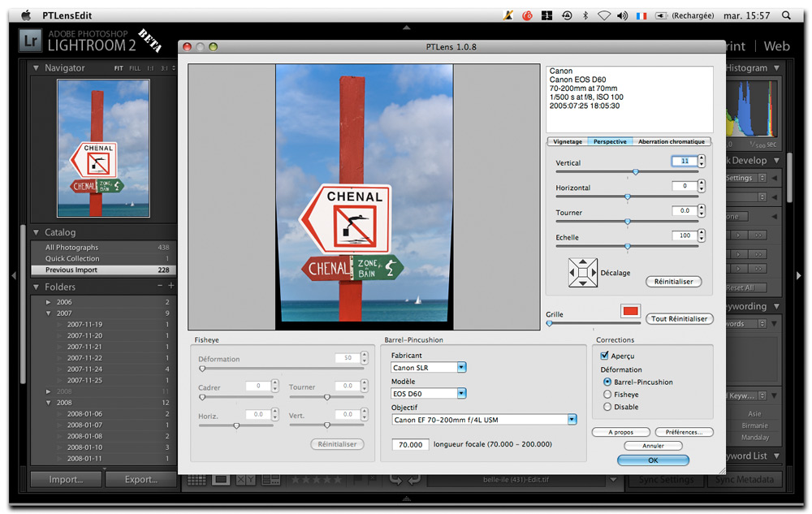The height and width of the screenshot is (514, 812).
Task: Select the Fisheye radio button under Corrections
Action: (607, 395)
